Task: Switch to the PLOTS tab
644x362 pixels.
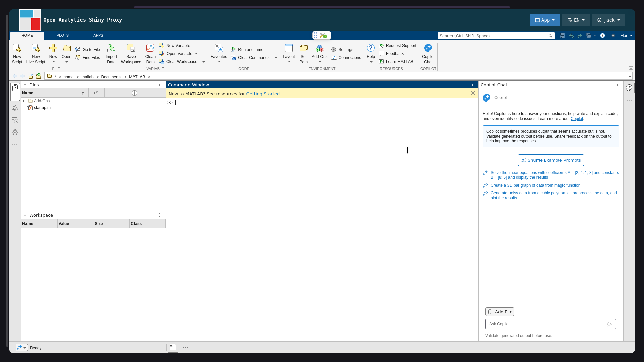Action: pyautogui.click(x=63, y=35)
